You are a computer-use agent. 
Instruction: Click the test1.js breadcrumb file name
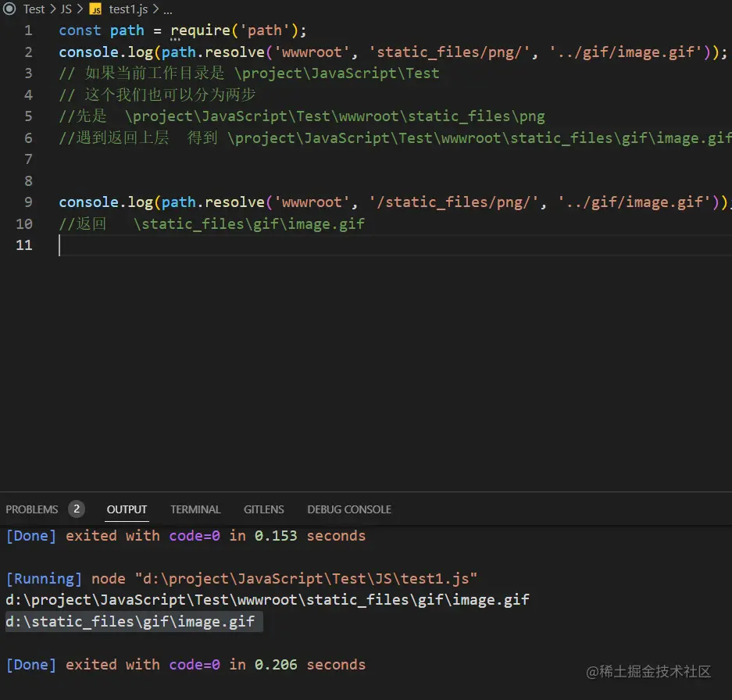pyautogui.click(x=128, y=9)
